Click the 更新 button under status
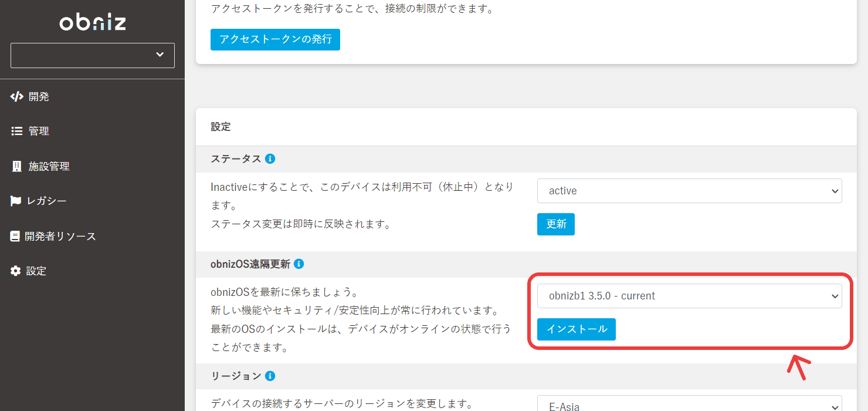The width and height of the screenshot is (868, 411). coord(555,224)
